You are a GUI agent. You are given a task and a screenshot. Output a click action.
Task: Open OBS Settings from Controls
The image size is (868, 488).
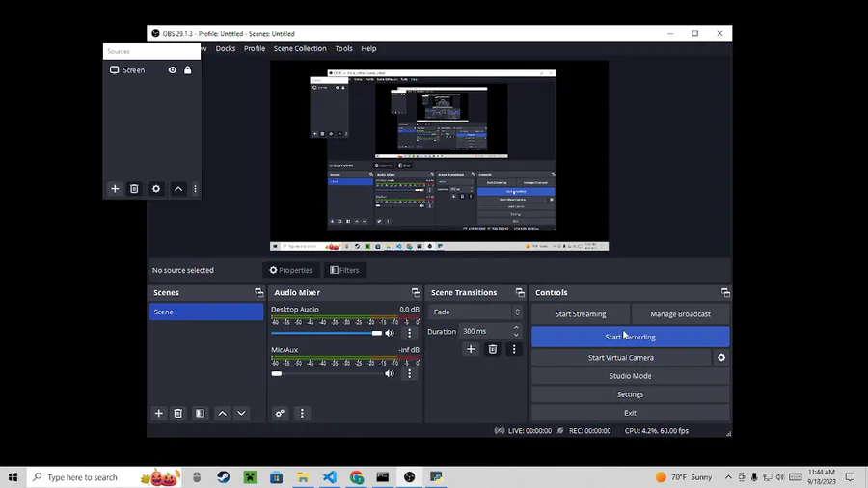coord(631,394)
